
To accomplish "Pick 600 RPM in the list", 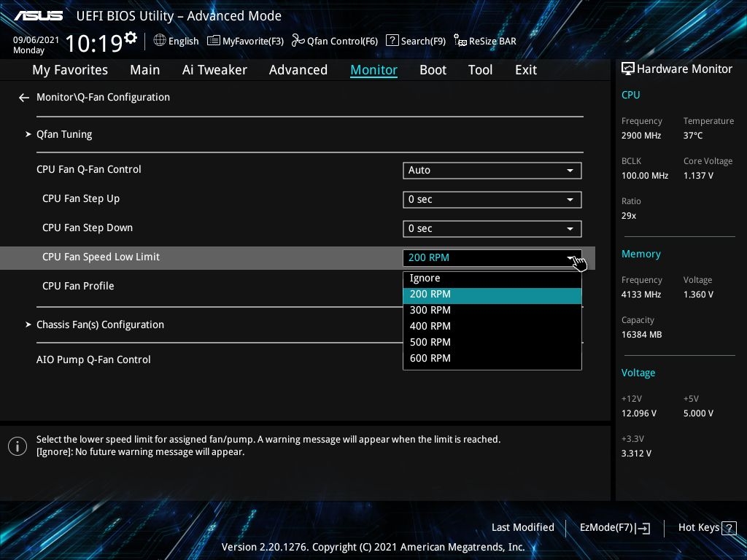I will point(492,358).
